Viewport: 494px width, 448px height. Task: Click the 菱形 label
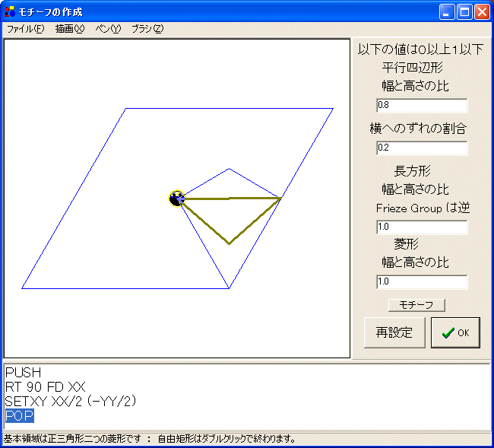(407, 244)
